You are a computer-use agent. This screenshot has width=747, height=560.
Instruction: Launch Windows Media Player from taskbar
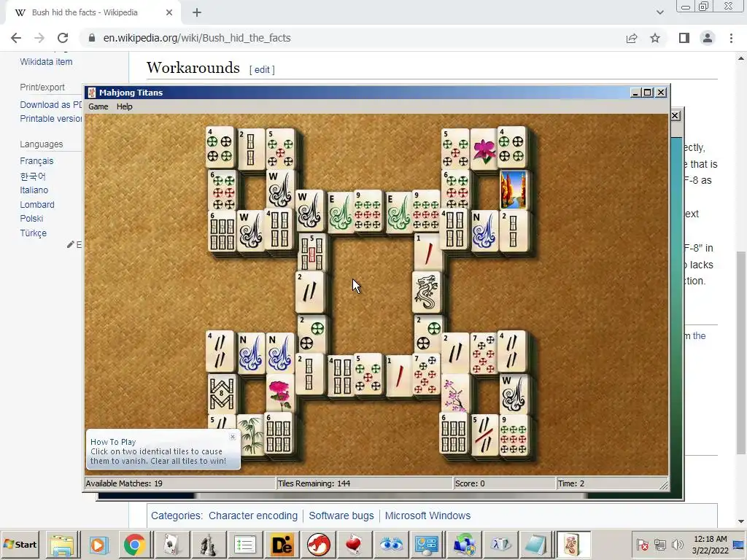click(98, 545)
